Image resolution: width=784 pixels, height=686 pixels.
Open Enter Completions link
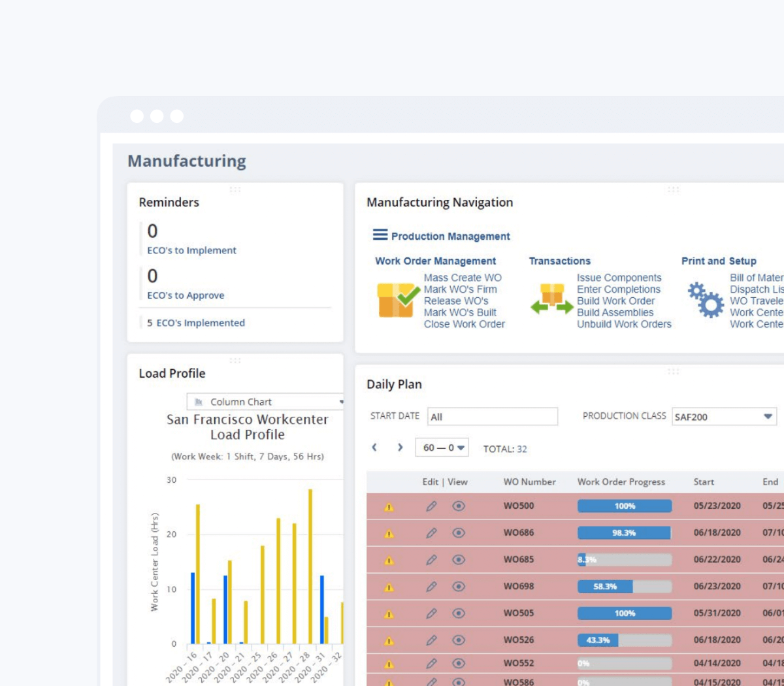(618, 289)
